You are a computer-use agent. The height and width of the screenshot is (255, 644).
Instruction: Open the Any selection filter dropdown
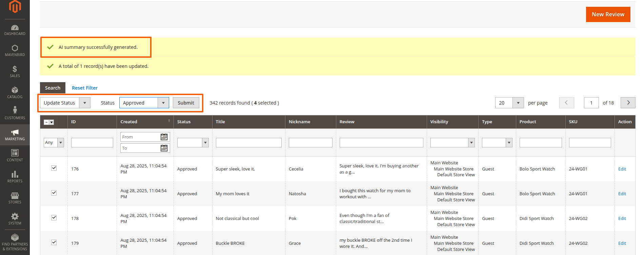pyautogui.click(x=54, y=143)
